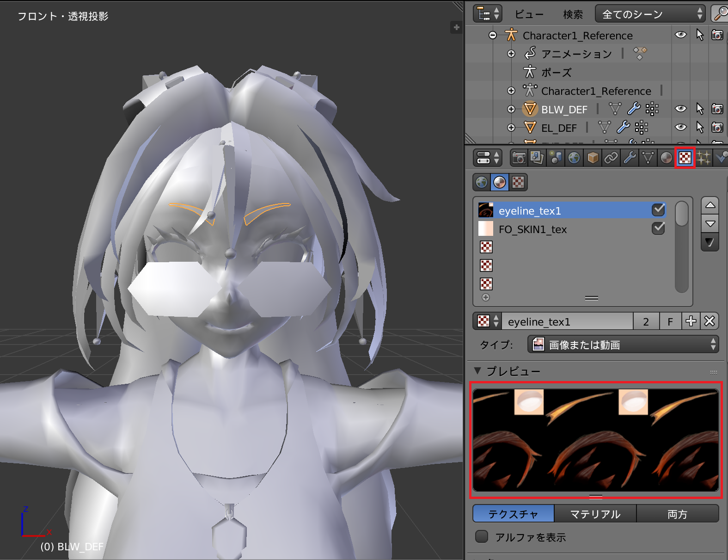The height and width of the screenshot is (560, 728).
Task: Open the ビュー menu in the outliner
Action: pyautogui.click(x=529, y=14)
